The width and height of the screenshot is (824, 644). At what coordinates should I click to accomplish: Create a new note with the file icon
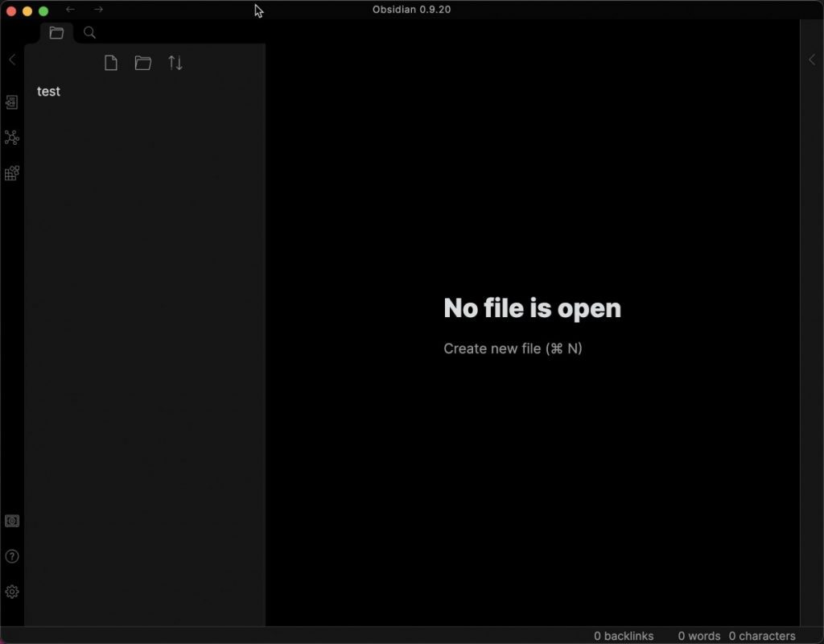[111, 63]
